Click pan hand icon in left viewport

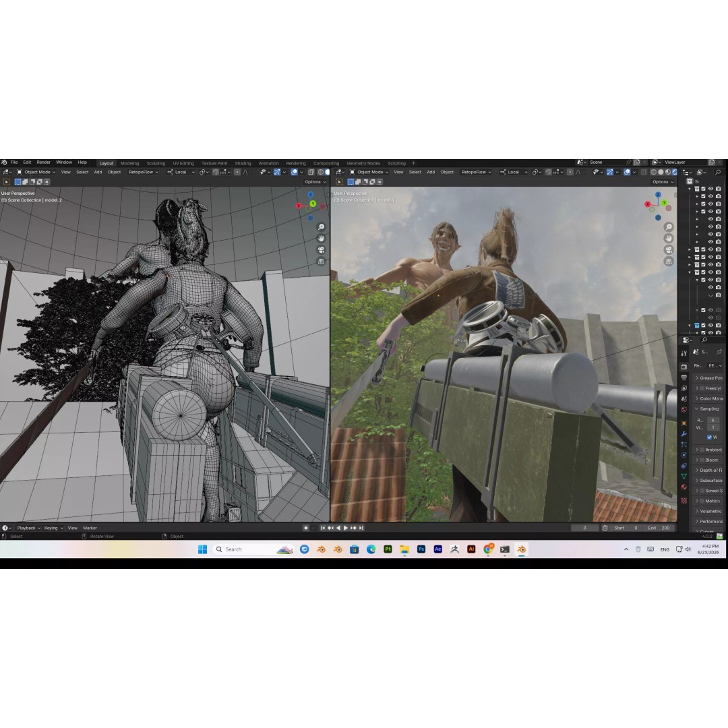[321, 238]
